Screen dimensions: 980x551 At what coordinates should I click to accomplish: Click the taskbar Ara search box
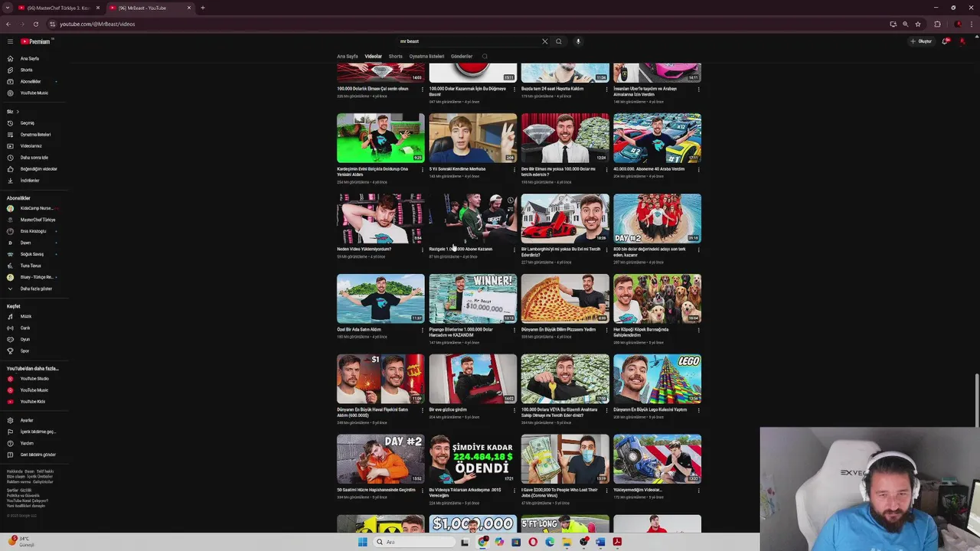coord(413,542)
